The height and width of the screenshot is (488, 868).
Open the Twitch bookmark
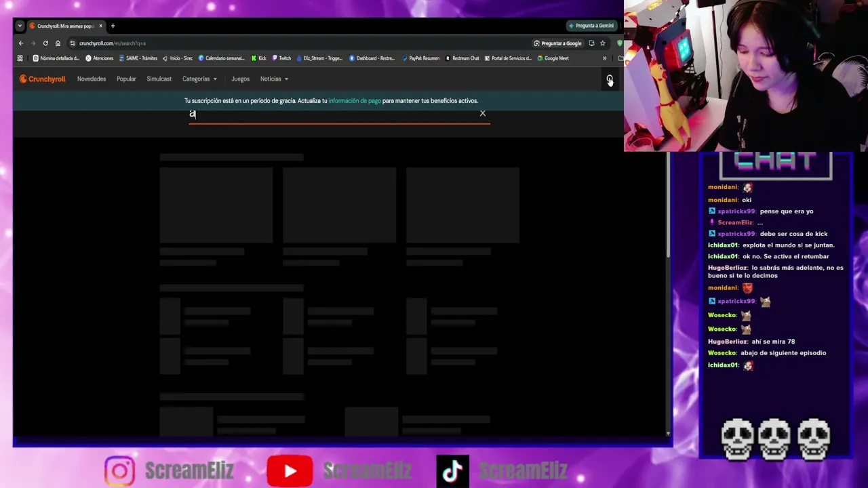[281, 58]
